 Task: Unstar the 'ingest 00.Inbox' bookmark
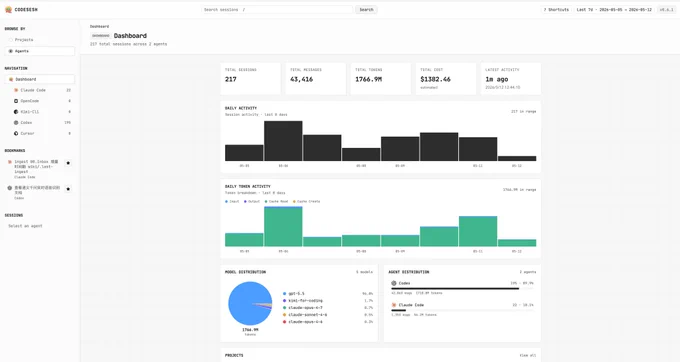point(68,163)
